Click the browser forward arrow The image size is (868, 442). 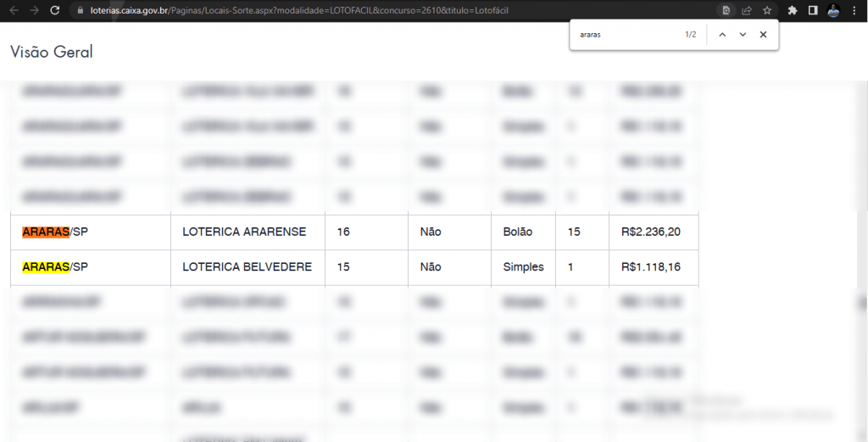(x=34, y=10)
